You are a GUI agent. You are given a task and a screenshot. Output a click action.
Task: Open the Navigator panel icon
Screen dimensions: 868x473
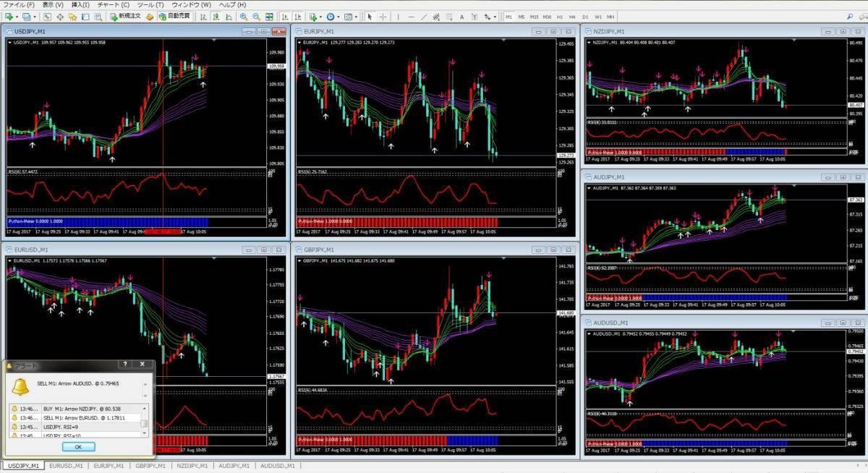tap(72, 17)
